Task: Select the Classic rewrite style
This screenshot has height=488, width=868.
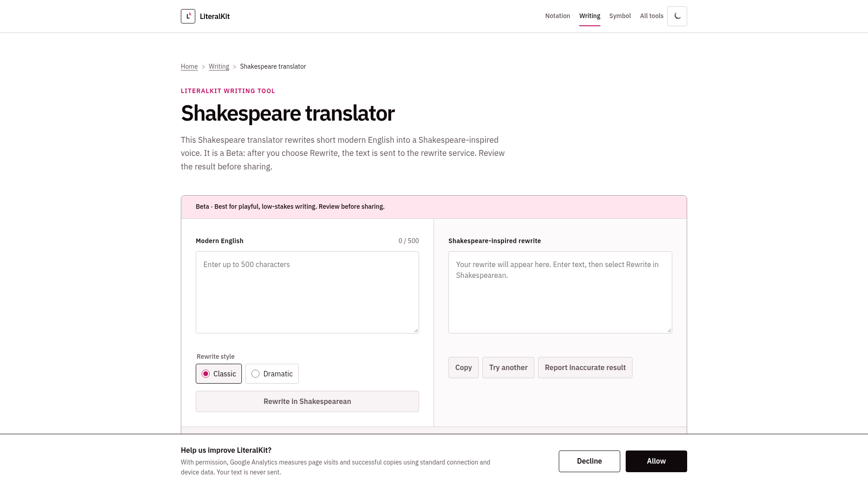Action: (x=219, y=374)
